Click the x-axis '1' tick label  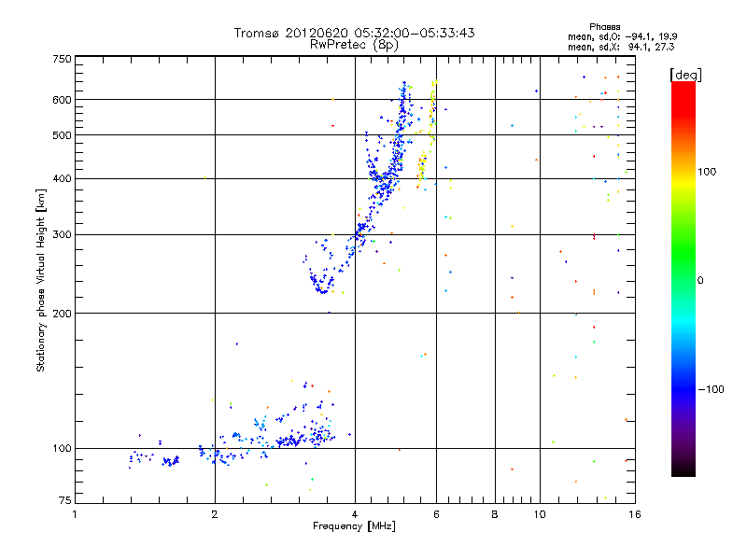tap(75, 514)
